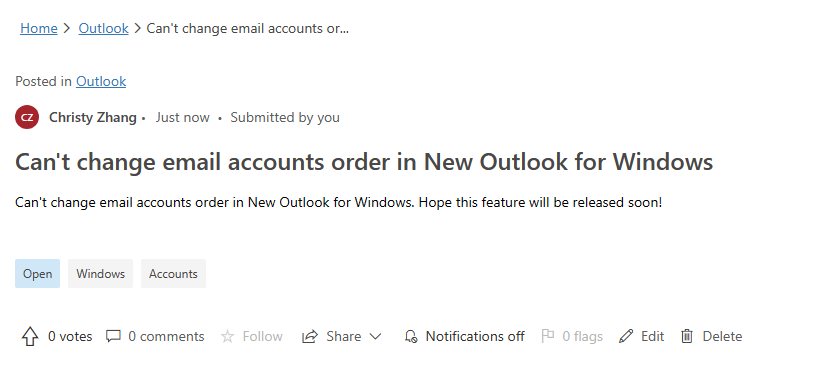Select the Windows tag

(x=100, y=273)
